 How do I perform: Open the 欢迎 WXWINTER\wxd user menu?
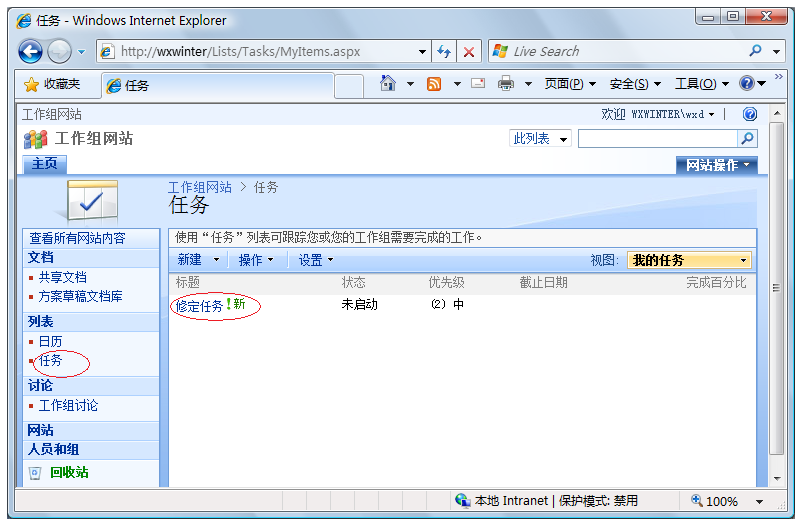(x=657, y=114)
